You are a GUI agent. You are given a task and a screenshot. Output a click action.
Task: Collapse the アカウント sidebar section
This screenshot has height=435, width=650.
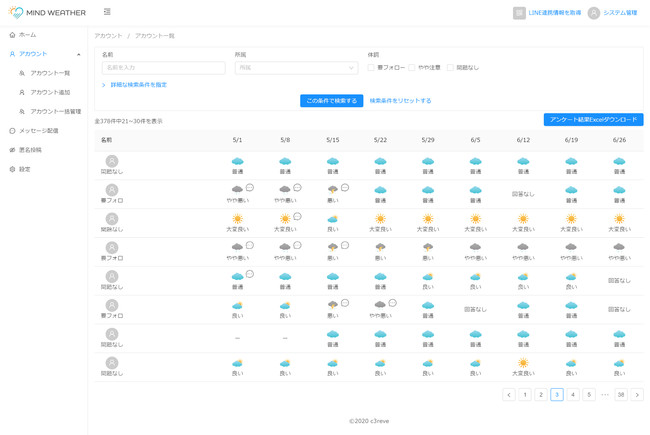tap(79, 54)
